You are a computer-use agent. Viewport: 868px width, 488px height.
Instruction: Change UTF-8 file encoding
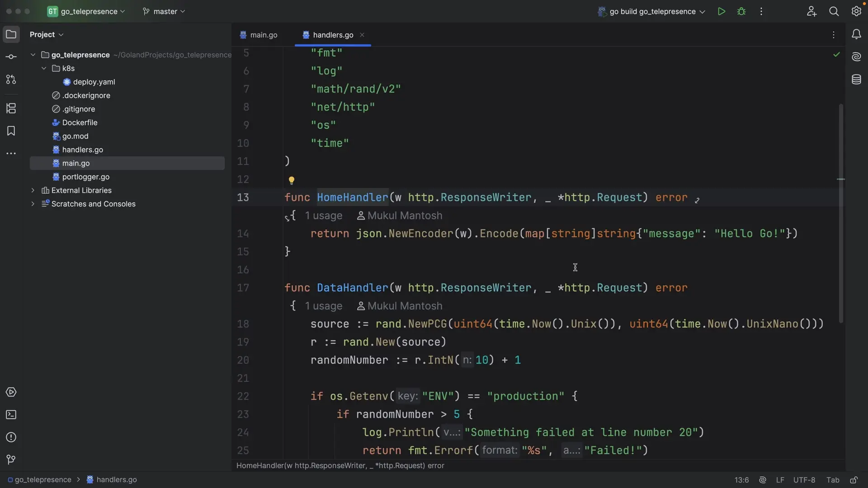point(804,480)
